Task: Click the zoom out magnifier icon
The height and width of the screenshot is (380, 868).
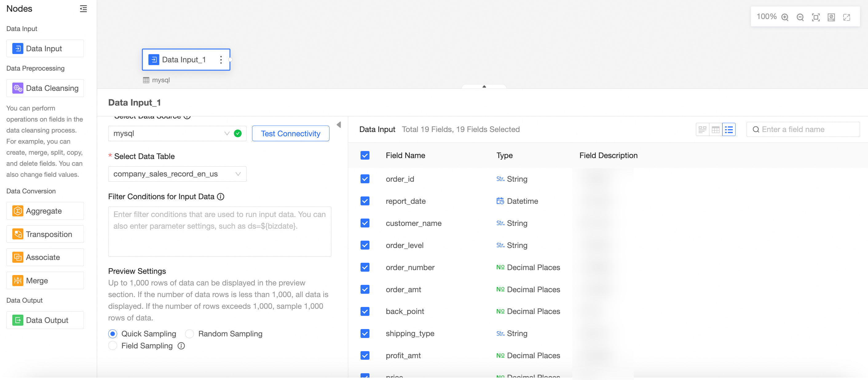Action: point(800,17)
